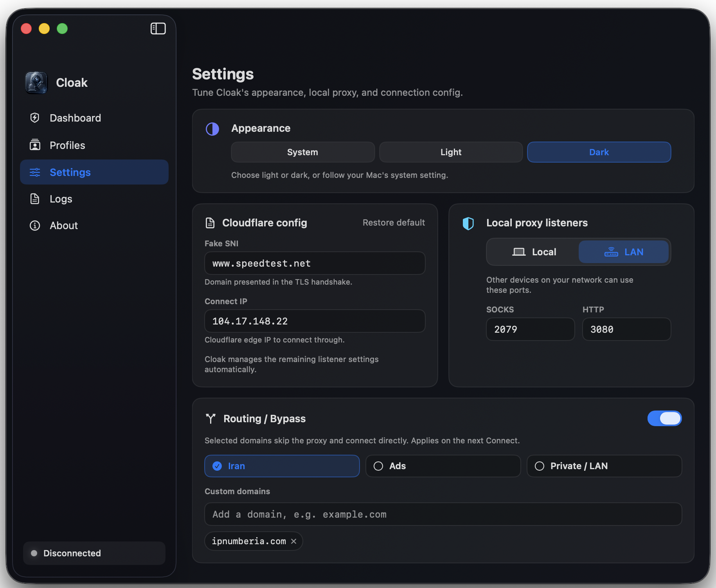This screenshot has width=716, height=588.
Task: Click the SOCKS port field
Action: pos(530,329)
